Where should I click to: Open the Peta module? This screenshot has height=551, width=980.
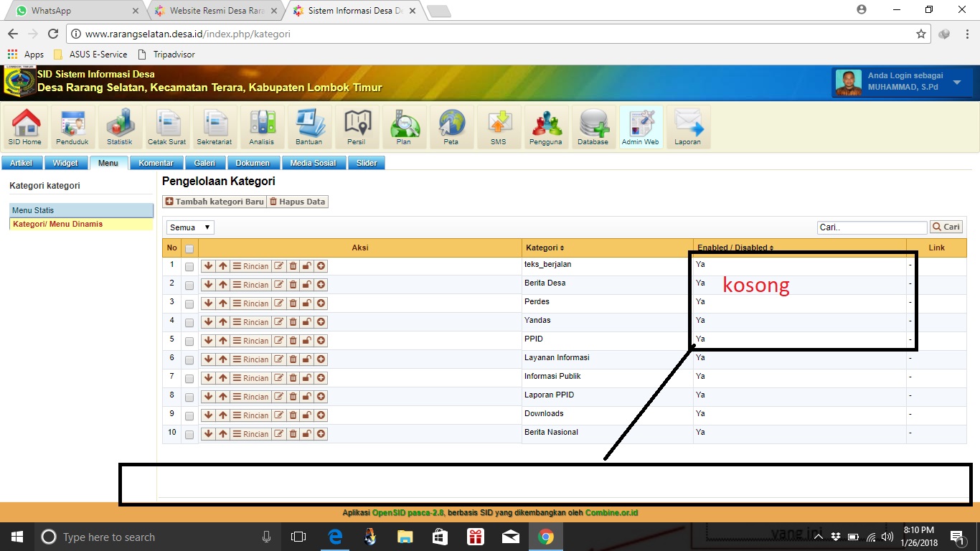pyautogui.click(x=451, y=126)
